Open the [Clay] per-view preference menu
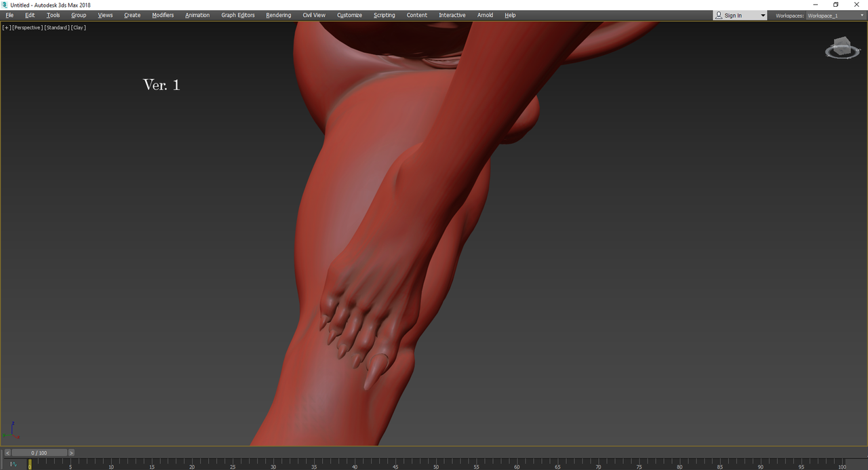This screenshot has width=868, height=470. click(79, 28)
